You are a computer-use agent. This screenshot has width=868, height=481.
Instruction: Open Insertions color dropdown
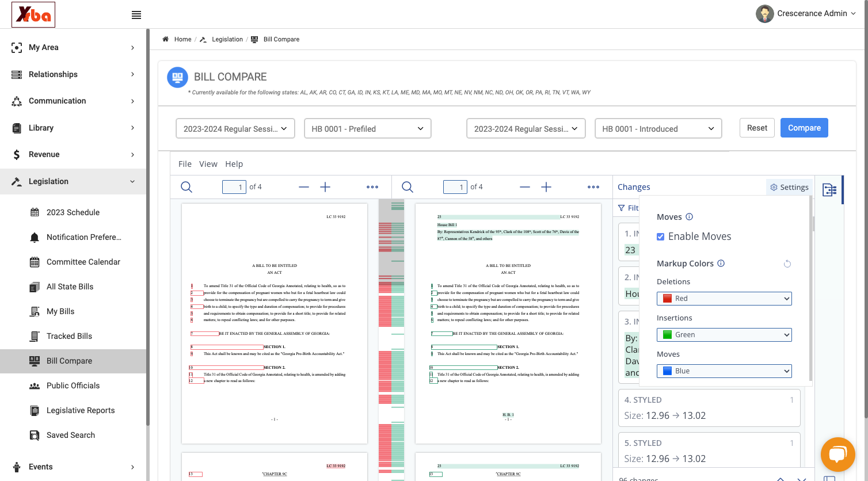click(724, 335)
